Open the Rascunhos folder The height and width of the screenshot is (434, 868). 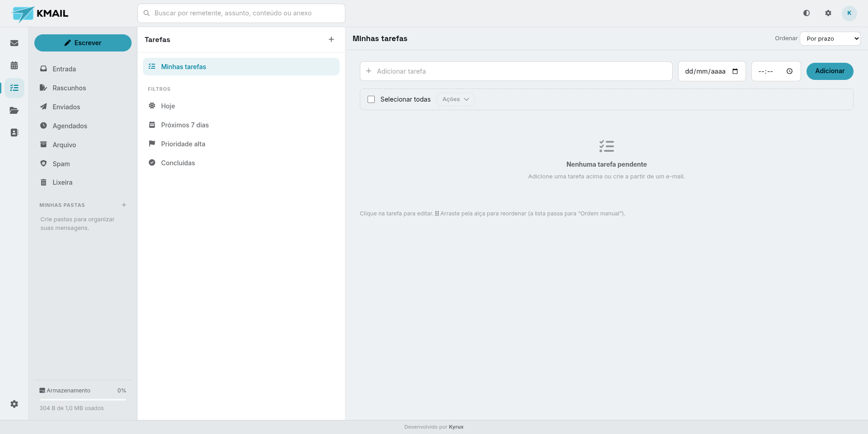[x=83, y=88]
